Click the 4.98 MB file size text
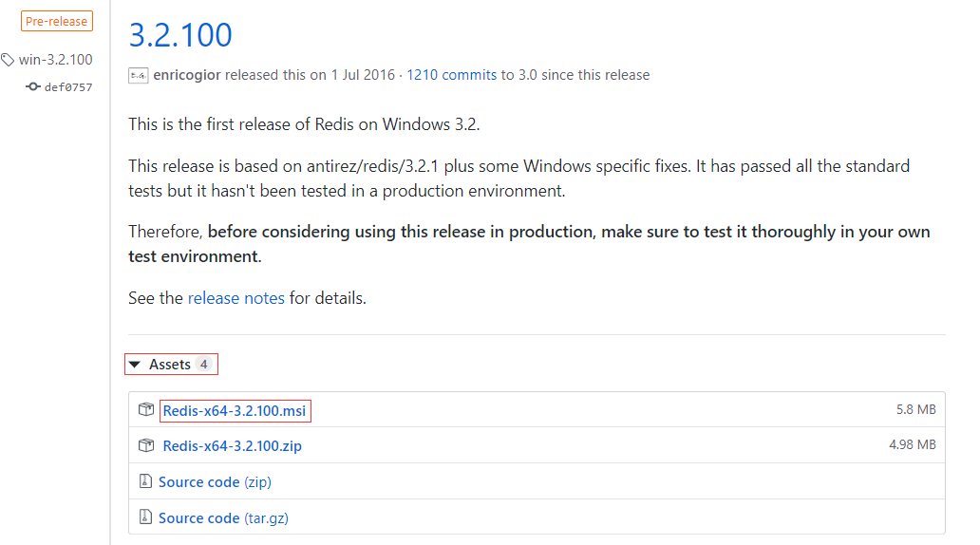The image size is (980, 545). (x=913, y=444)
